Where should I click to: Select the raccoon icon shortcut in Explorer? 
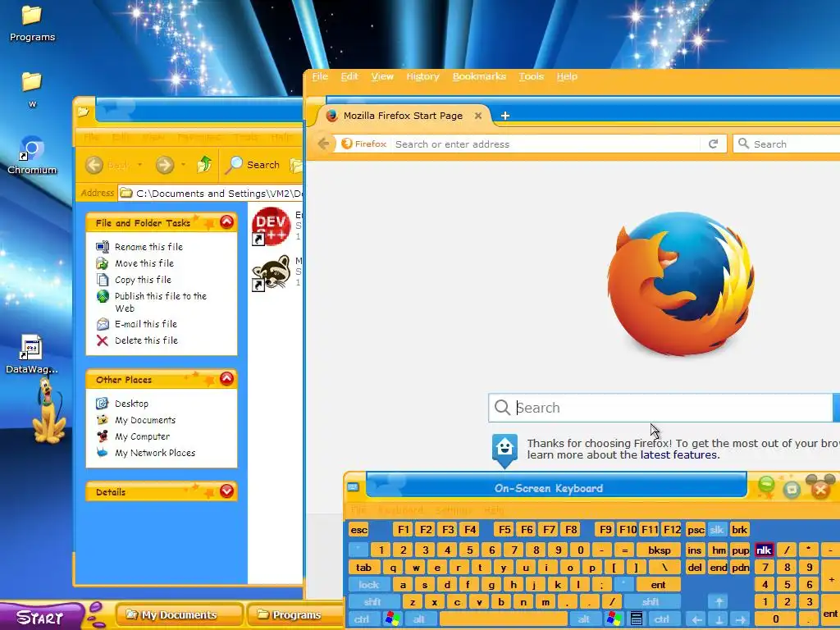click(x=271, y=272)
